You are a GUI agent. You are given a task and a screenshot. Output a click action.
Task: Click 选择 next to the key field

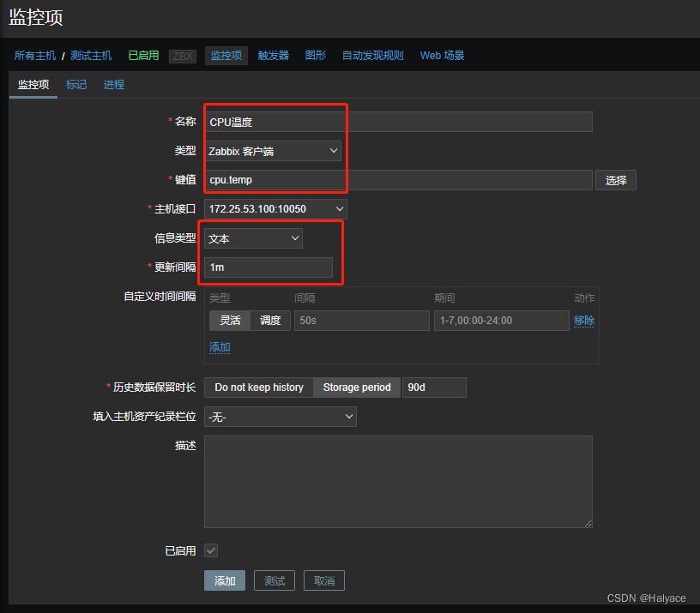point(616,180)
